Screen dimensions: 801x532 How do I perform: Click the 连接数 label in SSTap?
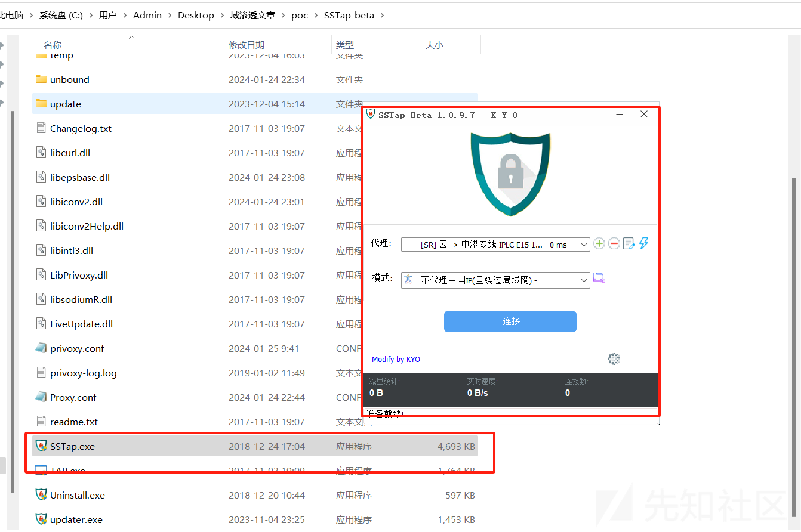(577, 381)
